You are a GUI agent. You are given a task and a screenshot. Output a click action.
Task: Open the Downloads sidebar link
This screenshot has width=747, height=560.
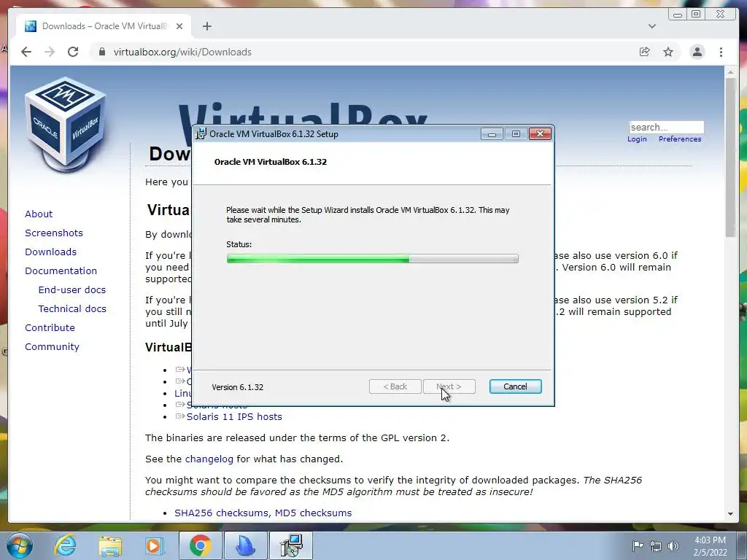[x=50, y=252]
